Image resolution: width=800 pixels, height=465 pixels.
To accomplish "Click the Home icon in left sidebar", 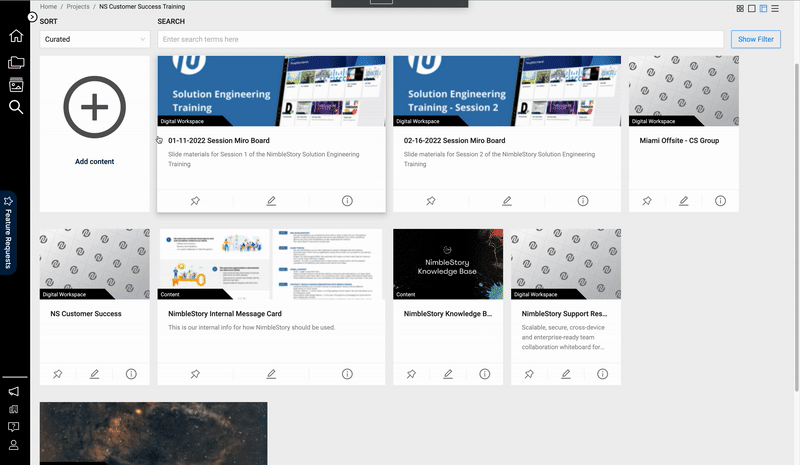I will pos(16,36).
